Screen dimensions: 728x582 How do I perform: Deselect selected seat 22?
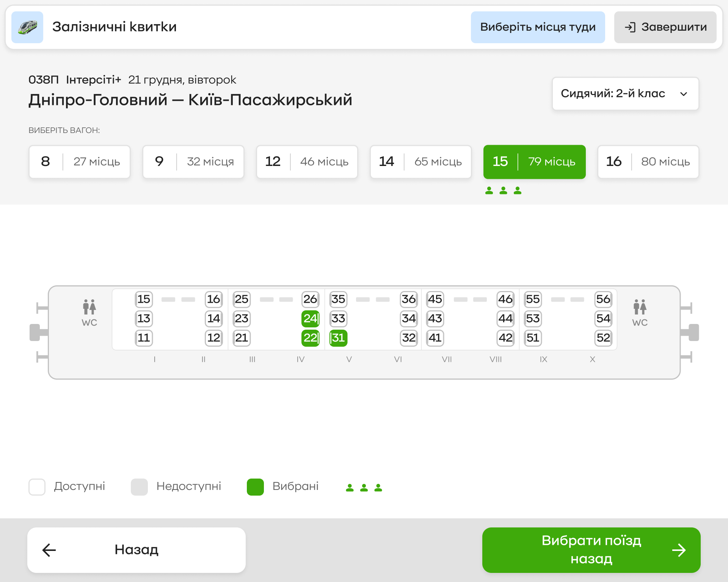pyautogui.click(x=311, y=338)
